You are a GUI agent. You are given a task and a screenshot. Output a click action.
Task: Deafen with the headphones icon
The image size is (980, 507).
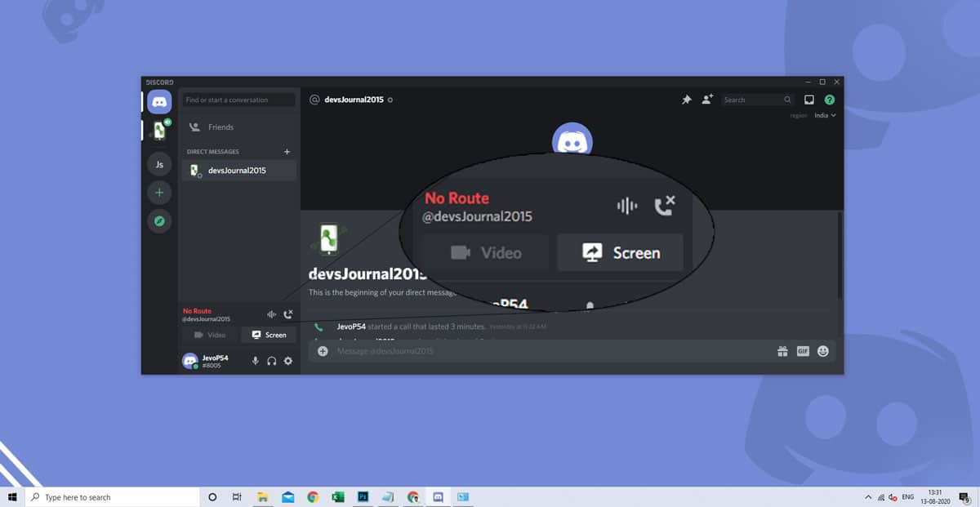(x=272, y=361)
